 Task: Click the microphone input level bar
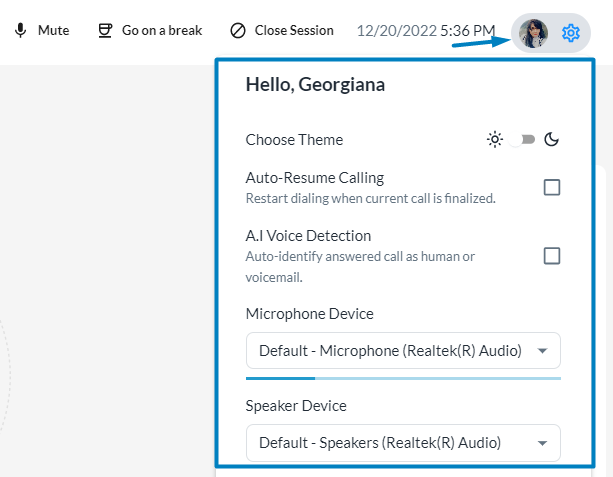[403, 379]
